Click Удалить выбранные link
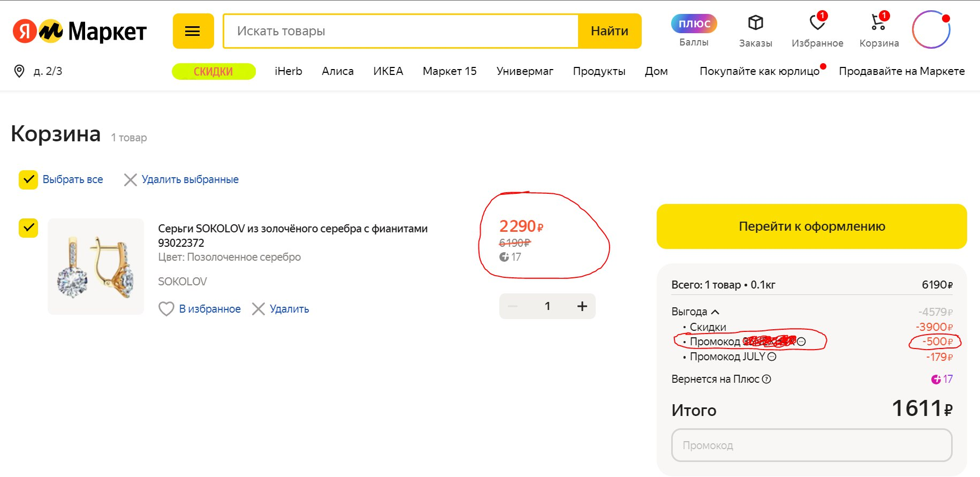The image size is (980, 477). click(190, 179)
